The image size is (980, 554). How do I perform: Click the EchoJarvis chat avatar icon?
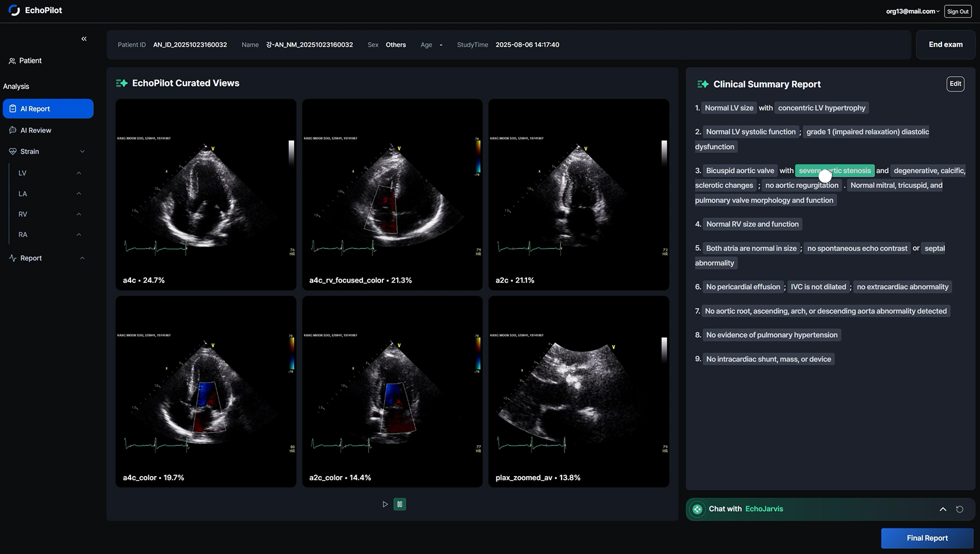point(697,509)
